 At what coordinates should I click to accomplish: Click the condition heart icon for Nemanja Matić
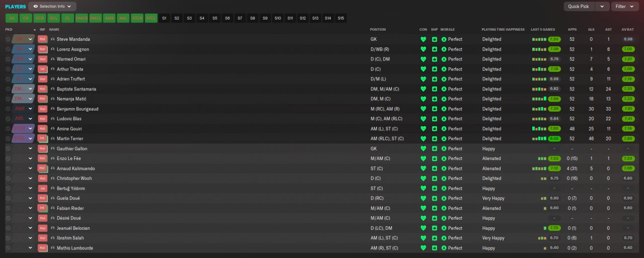coord(423,99)
